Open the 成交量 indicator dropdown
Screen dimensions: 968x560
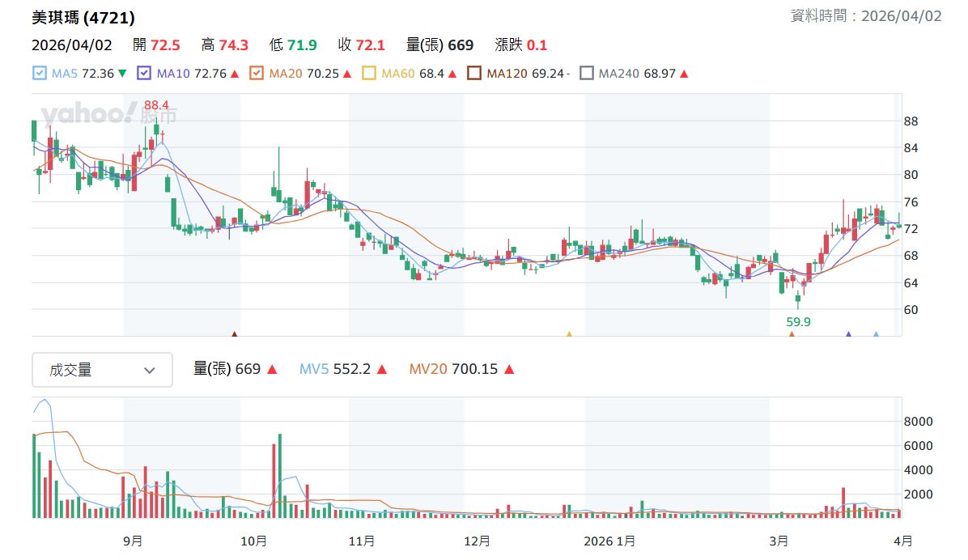103,370
